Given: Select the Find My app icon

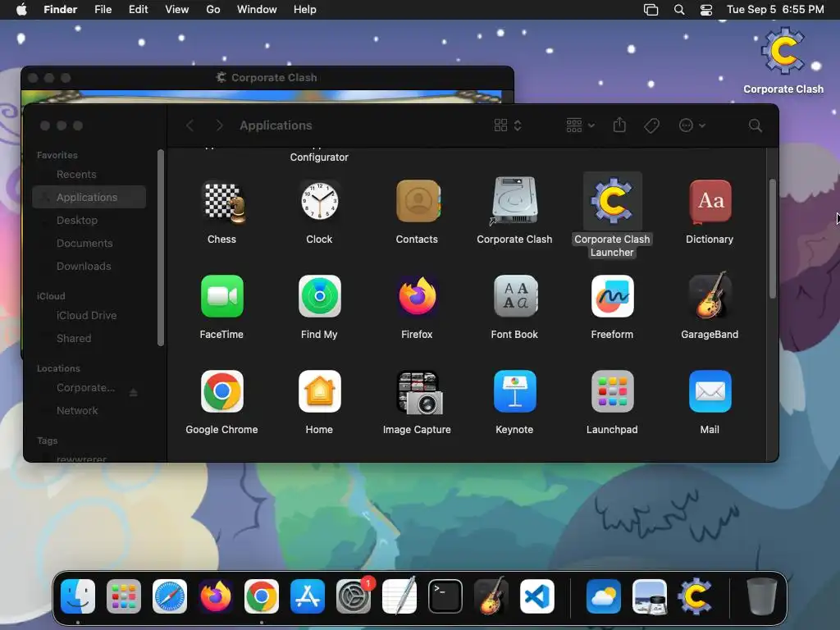Looking at the screenshot, I should coord(319,296).
